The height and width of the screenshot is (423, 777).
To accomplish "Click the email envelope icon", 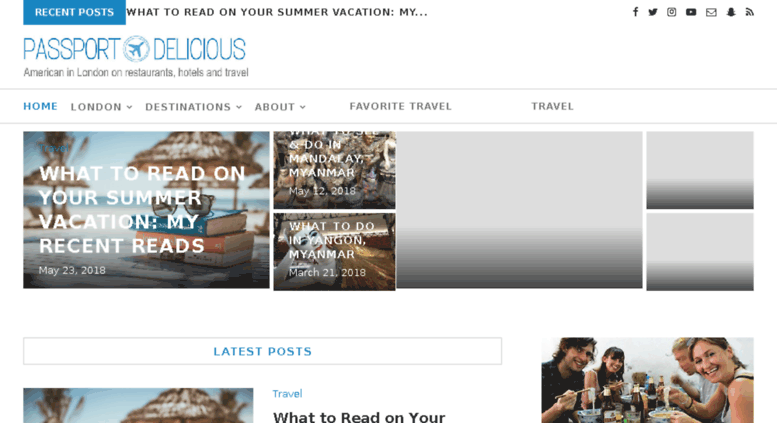I will [x=711, y=12].
